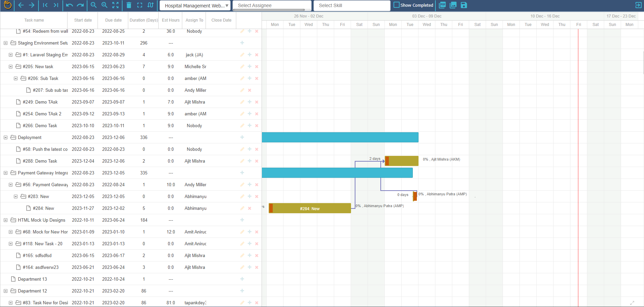The image size is (644, 307).
Task: Collapse the Deployment group
Action: 5,137
